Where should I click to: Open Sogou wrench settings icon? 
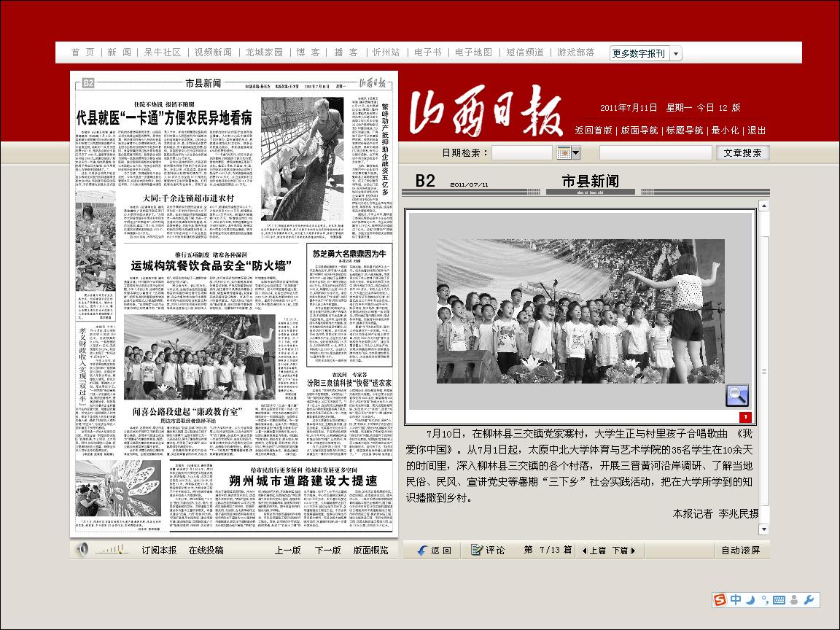click(x=808, y=600)
